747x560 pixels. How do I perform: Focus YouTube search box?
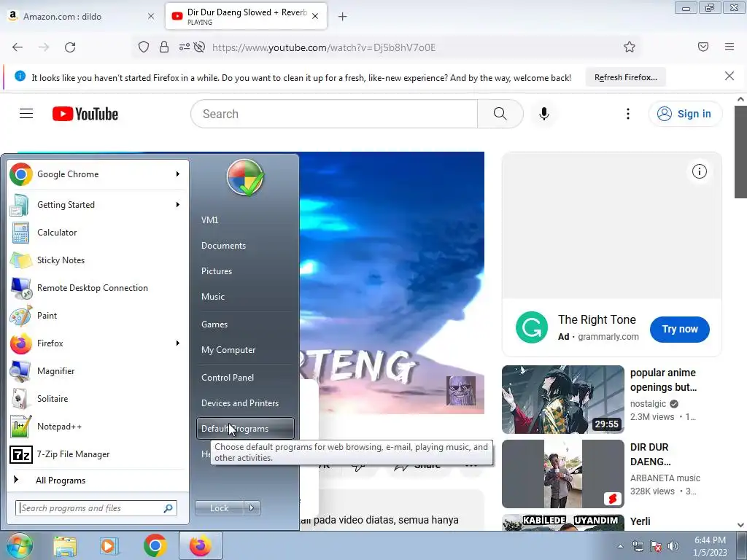[334, 114]
